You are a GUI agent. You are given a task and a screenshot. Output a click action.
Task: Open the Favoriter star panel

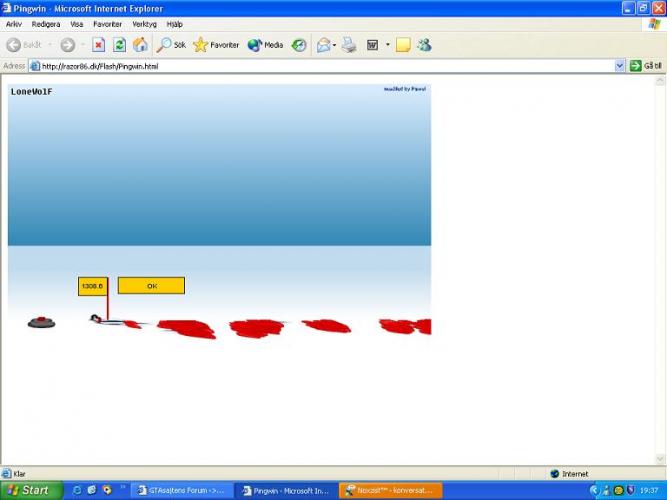[x=216, y=45]
